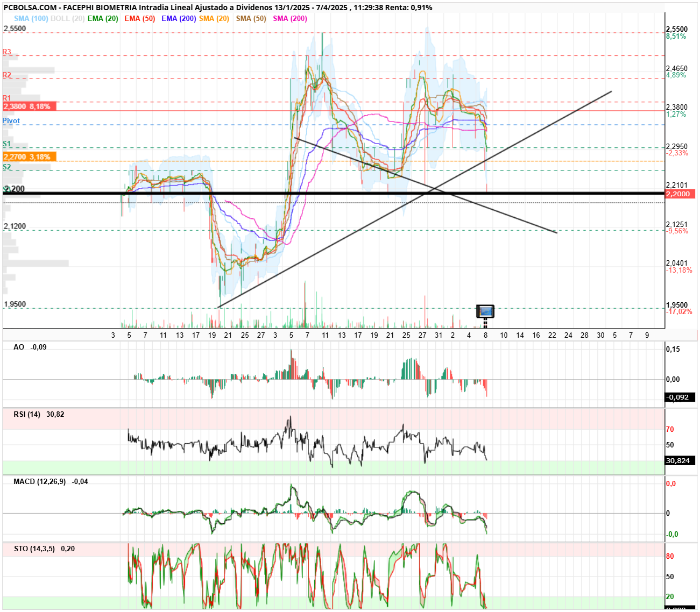Screen dimensions: 700x612
Task: Click the blue EMA (200) legend entry
Action: pos(179,18)
